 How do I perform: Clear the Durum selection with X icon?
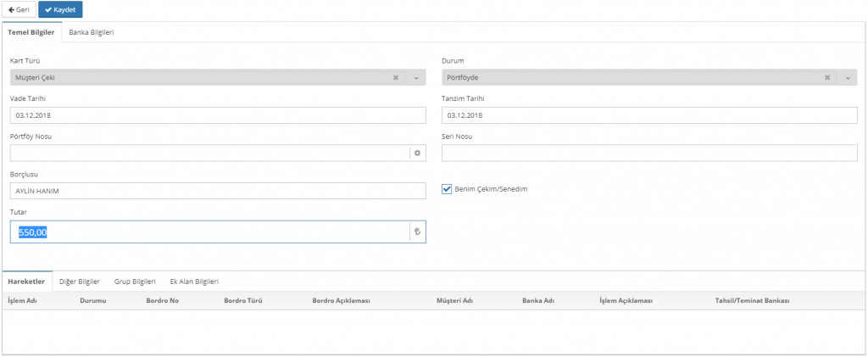point(827,77)
